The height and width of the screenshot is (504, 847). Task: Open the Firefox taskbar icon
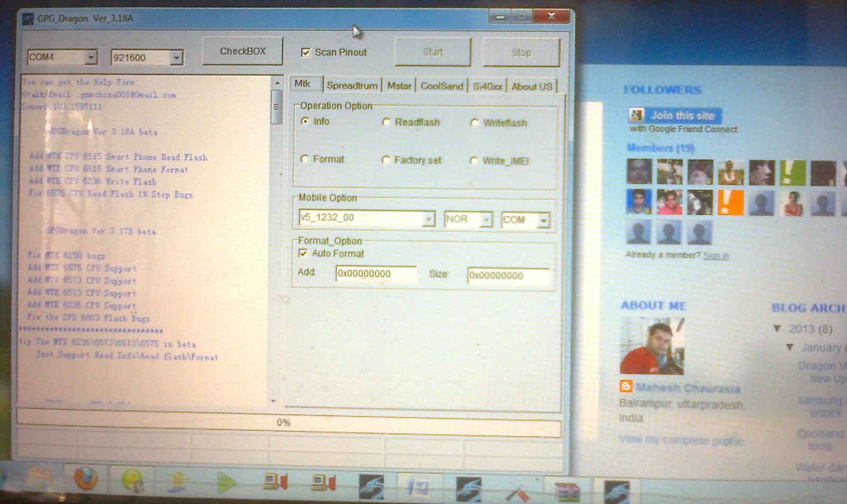(x=86, y=479)
